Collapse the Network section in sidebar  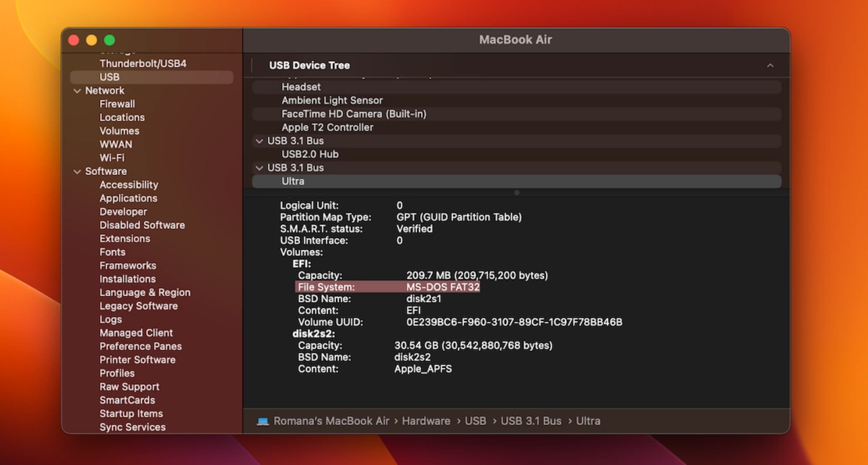coord(77,91)
